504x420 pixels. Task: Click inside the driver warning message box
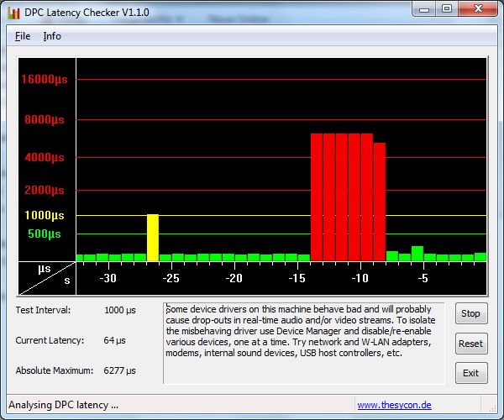pyautogui.click(x=304, y=344)
